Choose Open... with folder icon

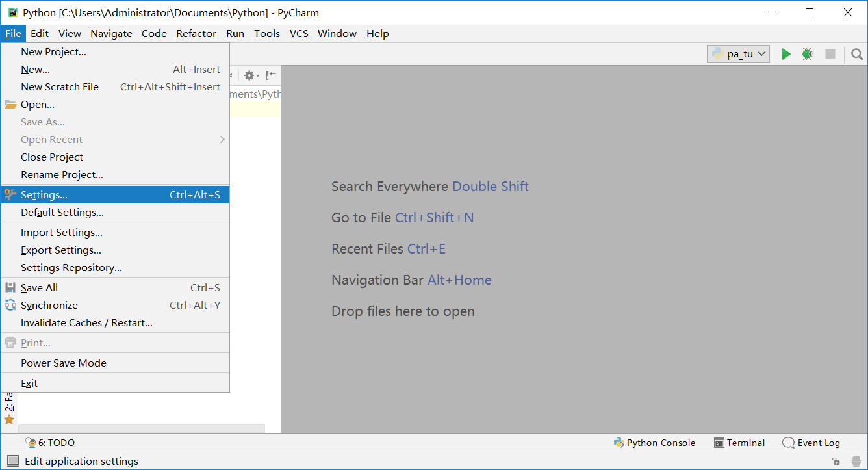[115, 105]
